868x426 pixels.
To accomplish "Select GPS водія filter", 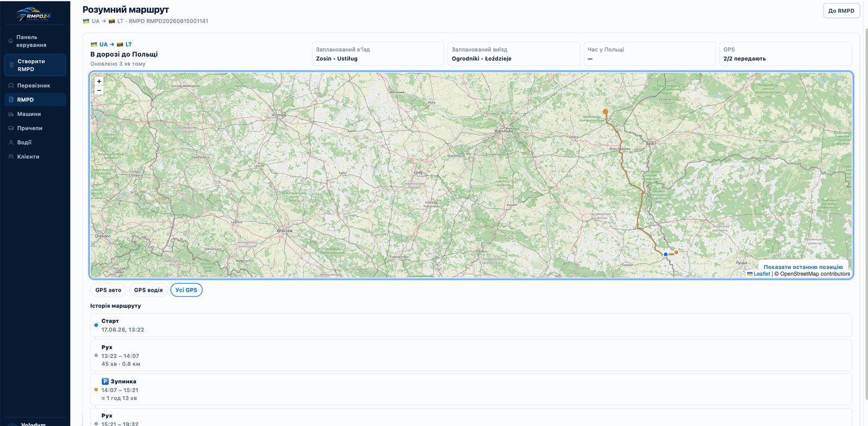I will (148, 290).
